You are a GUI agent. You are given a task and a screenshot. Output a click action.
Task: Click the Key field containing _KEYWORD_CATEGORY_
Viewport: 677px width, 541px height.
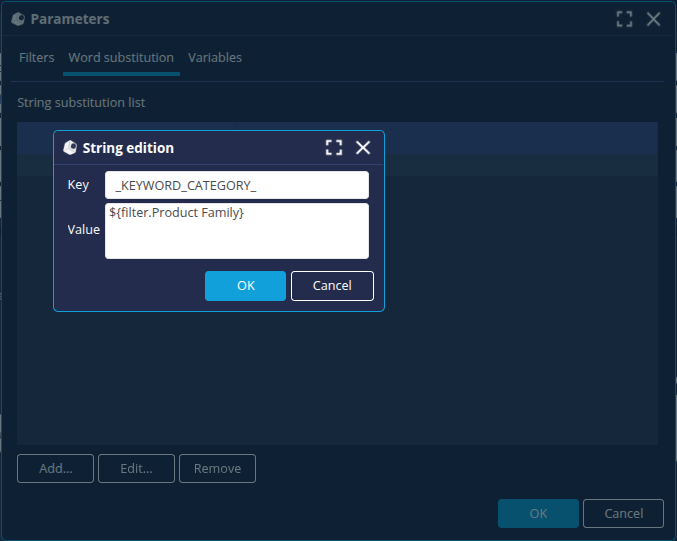236,185
